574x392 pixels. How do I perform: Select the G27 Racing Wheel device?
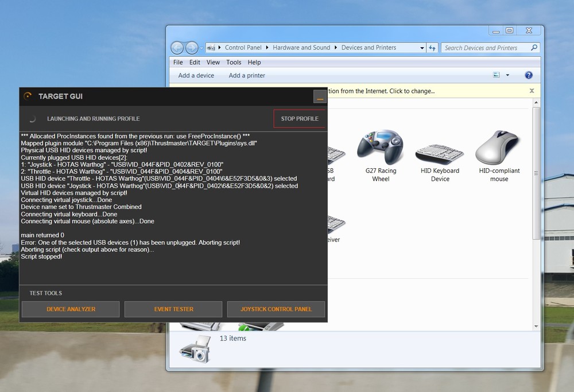coord(381,156)
